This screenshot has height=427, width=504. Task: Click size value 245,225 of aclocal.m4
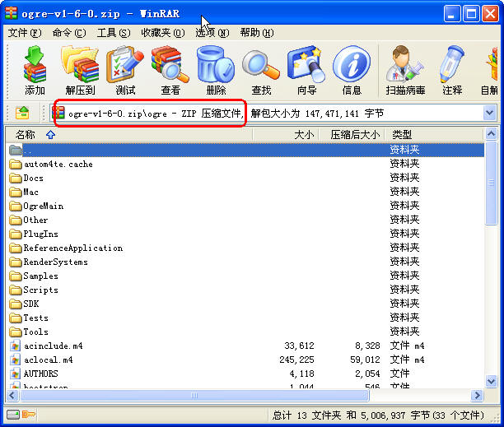click(x=296, y=360)
